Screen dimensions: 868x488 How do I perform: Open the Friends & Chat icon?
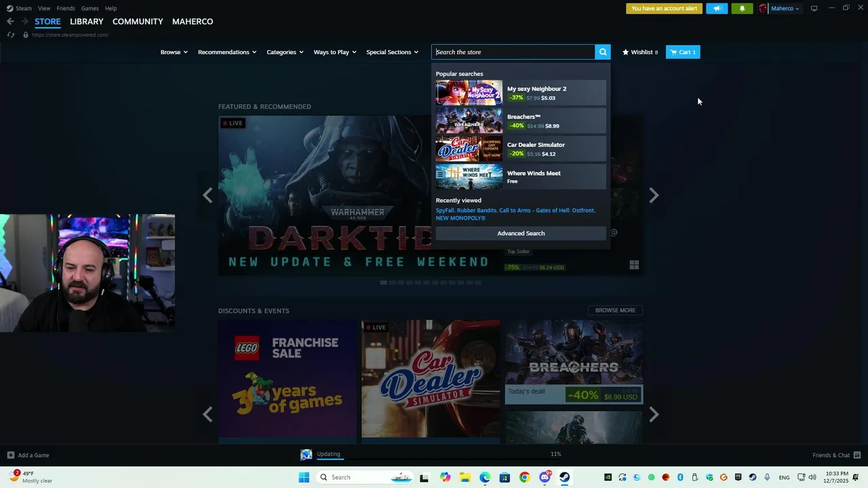point(857,455)
